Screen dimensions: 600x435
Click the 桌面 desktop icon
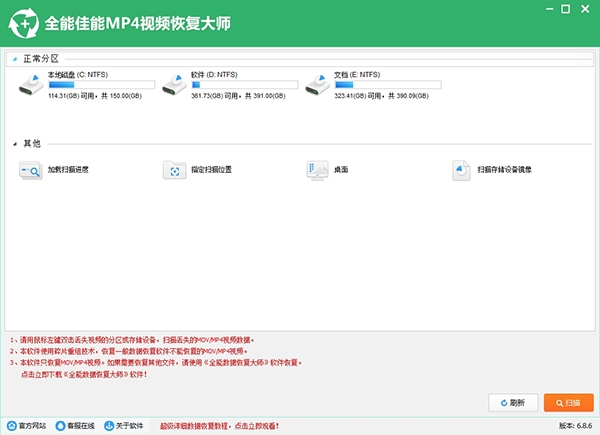click(317, 170)
